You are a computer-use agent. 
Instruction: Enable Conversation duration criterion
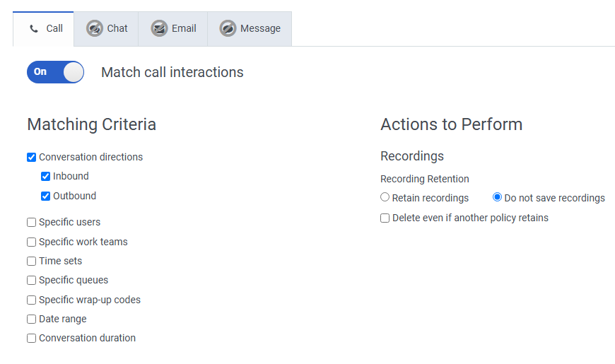[32, 339]
